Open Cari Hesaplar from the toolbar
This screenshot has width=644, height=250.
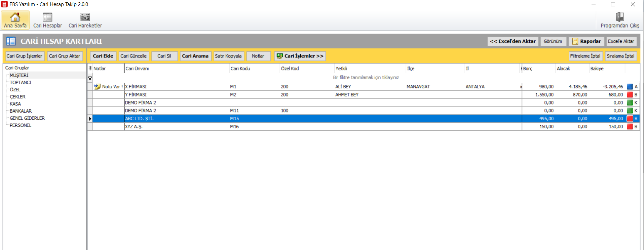(47, 17)
